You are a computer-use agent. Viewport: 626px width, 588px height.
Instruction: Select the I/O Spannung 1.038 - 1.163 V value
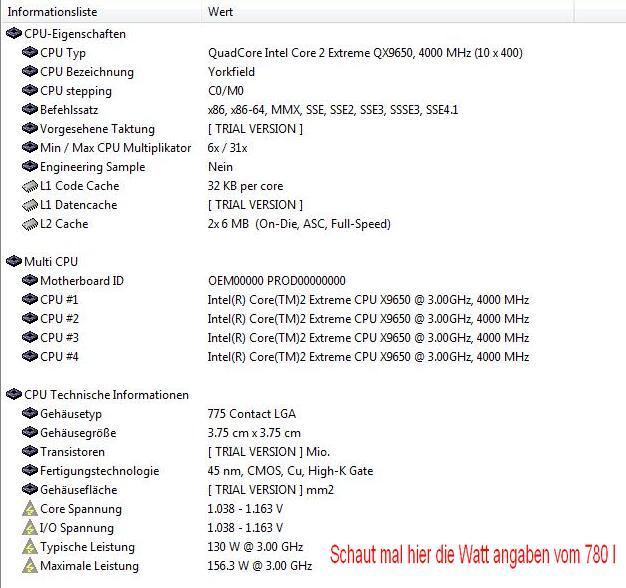point(246,528)
